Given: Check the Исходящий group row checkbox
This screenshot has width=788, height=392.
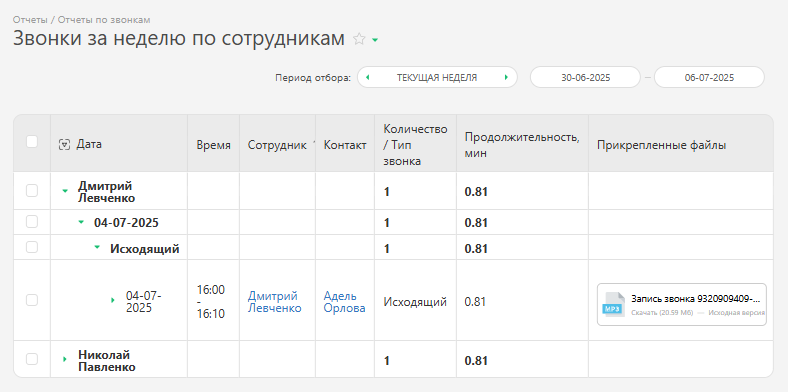Looking at the screenshot, I should (x=32, y=247).
